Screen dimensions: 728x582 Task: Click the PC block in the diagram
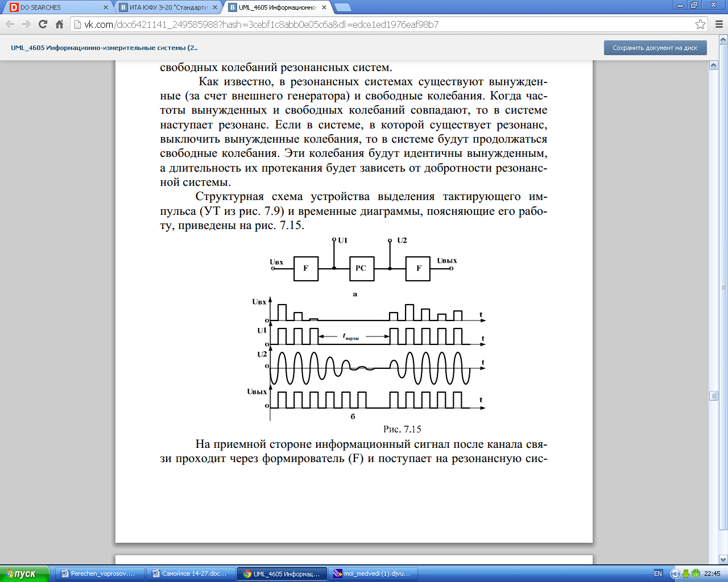point(362,268)
